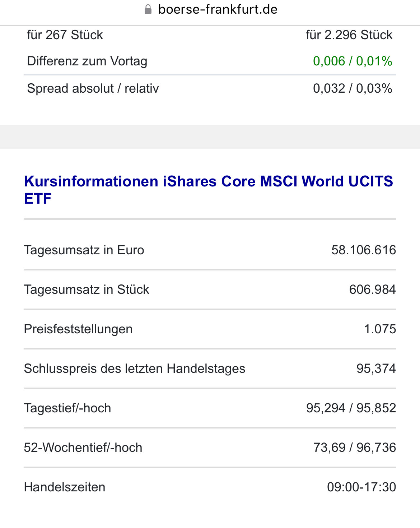Viewport: 420px width, 528px height.
Task: Click the 'Tagestief/-hoch' row label
Action: tap(67, 408)
